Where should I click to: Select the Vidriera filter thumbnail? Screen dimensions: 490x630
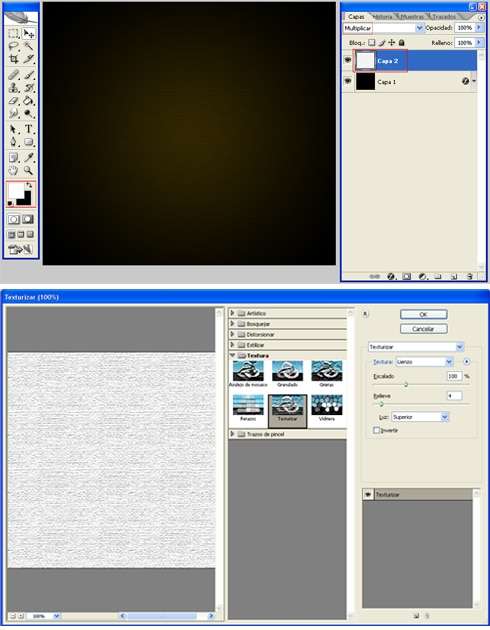pos(327,408)
